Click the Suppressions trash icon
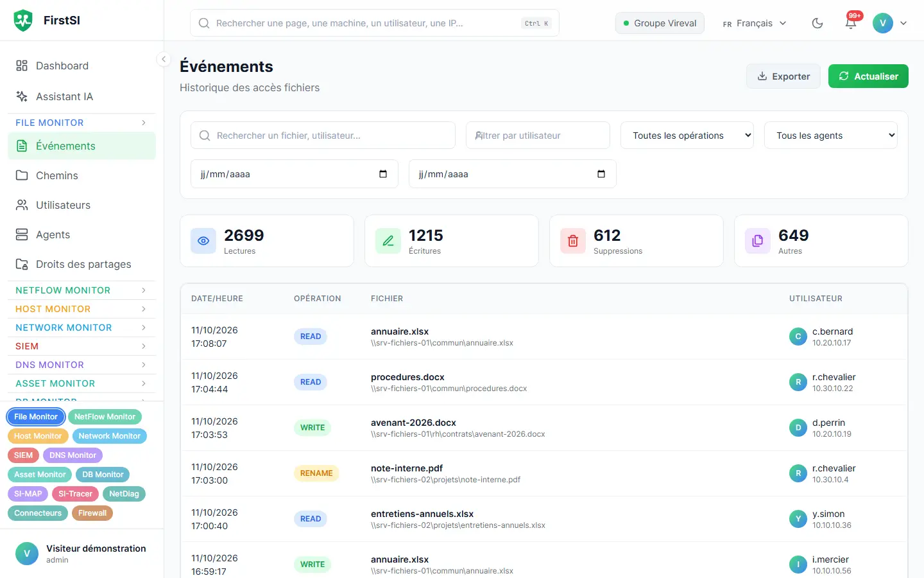Image resolution: width=924 pixels, height=578 pixels. 573,241
